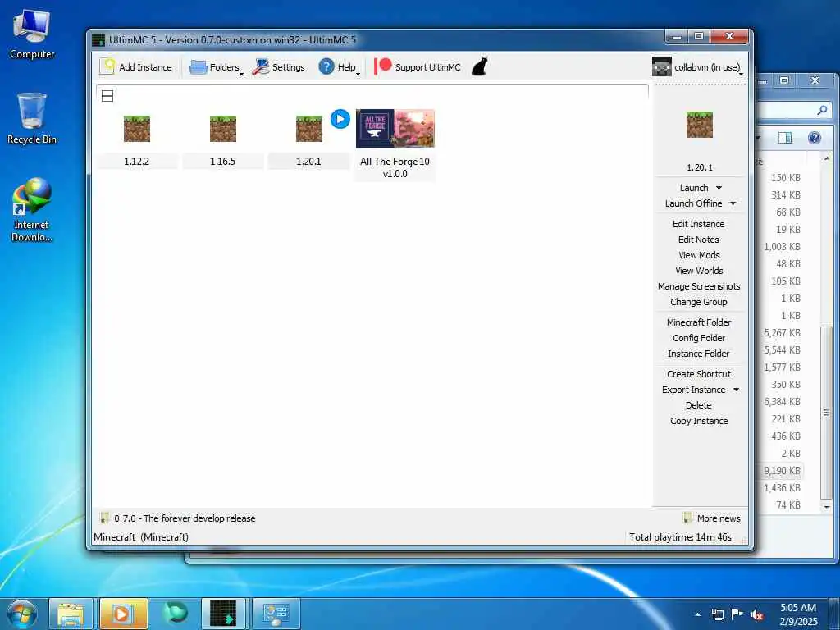Select the Recycle Bin desktop icon
840x630 pixels.
click(x=32, y=118)
